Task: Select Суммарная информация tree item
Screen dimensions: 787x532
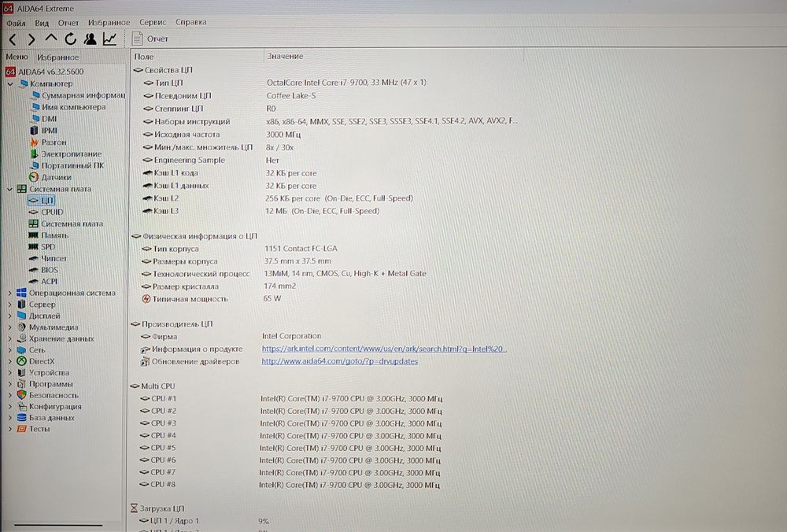Action: (x=78, y=95)
